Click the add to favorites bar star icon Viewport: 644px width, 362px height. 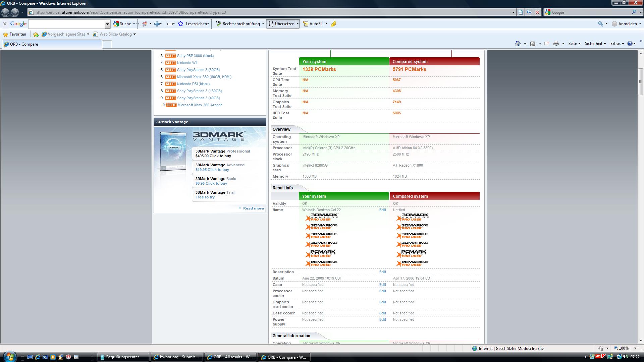pos(36,34)
